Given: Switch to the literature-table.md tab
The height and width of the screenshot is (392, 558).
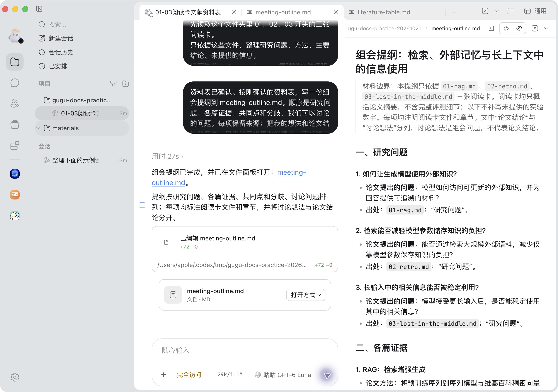Looking at the screenshot, I should coord(383,12).
